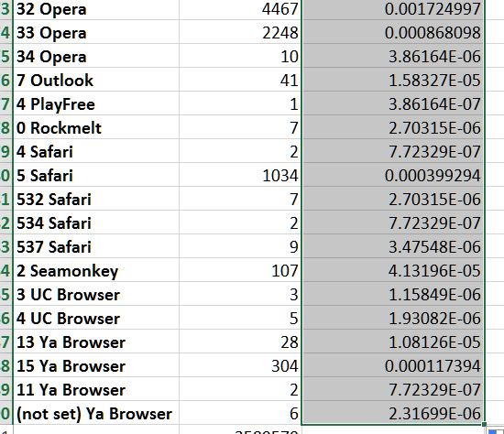Click the count 10 for 34 Opera
The height and width of the screenshot is (434, 504).
240,56
